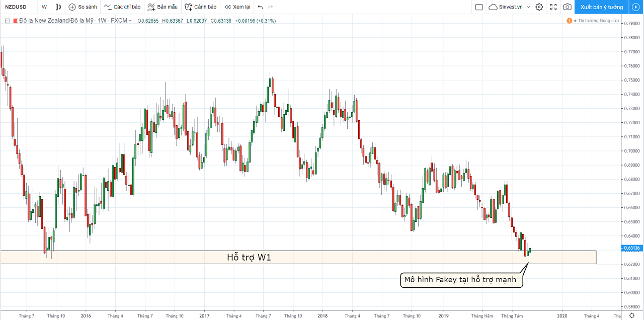644x320 pixels.
Task: Click the 2016 label on time axis
Action: pos(86,315)
